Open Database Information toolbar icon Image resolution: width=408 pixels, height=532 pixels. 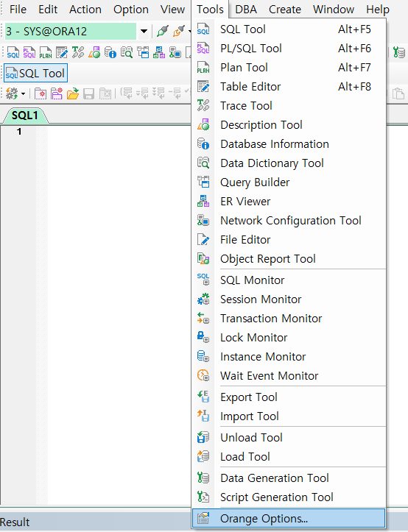click(x=110, y=52)
